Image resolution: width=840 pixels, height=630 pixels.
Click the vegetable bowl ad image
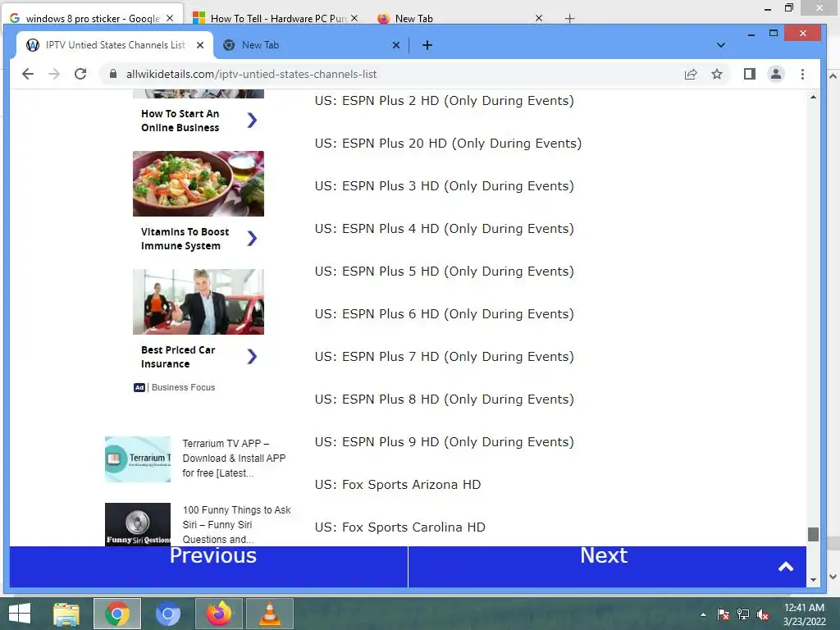click(199, 184)
